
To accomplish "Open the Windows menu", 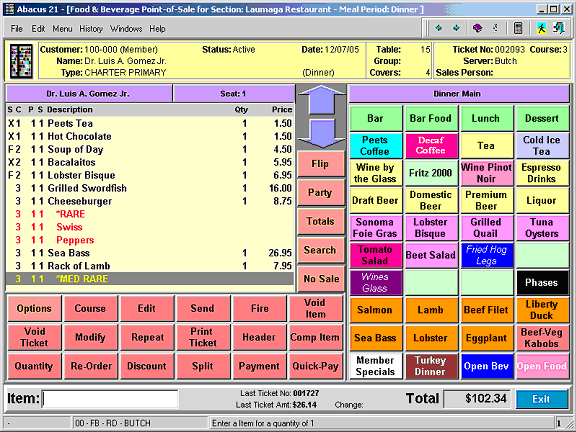I will [x=126, y=29].
